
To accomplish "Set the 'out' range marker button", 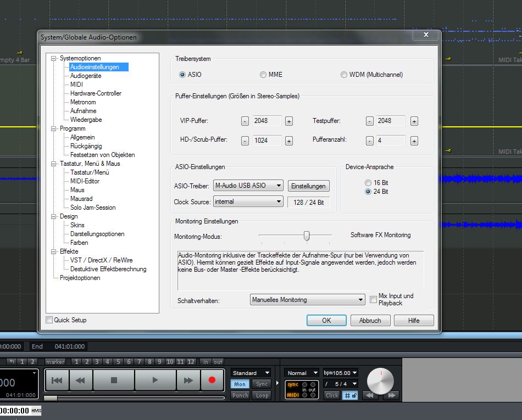I will coord(218,362).
